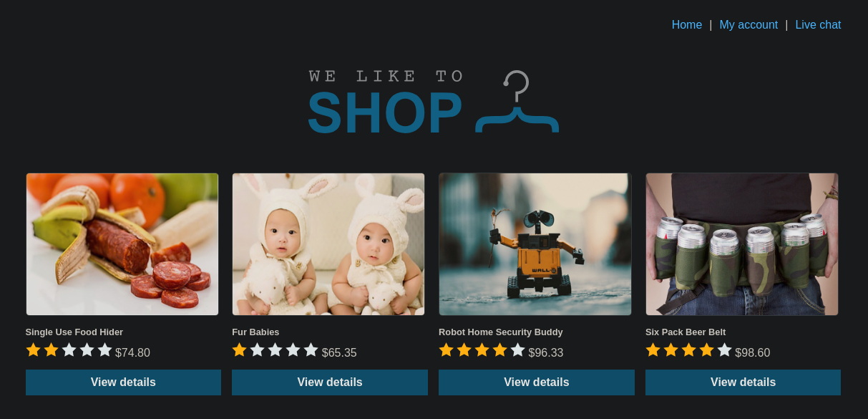Viewport: 868px width, 419px height.
Task: View details for Six Pack Beer Belt
Action: 743,382
